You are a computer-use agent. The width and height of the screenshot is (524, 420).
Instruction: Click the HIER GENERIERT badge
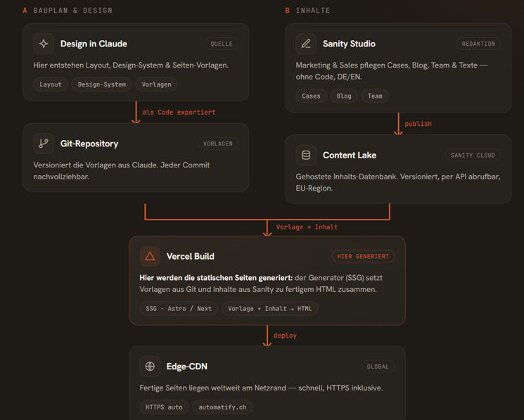click(363, 256)
